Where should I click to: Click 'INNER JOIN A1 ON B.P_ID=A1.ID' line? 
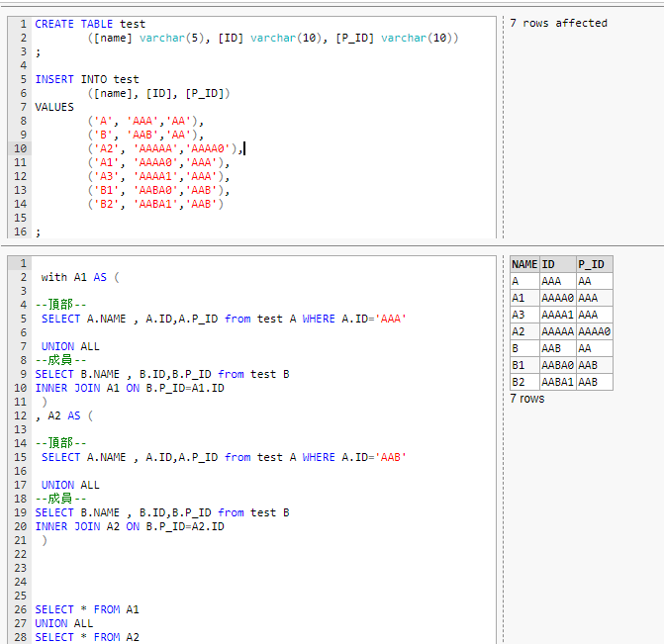[x=130, y=388]
